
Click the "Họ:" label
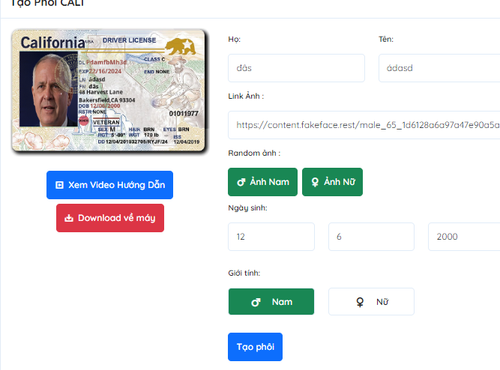(234, 39)
